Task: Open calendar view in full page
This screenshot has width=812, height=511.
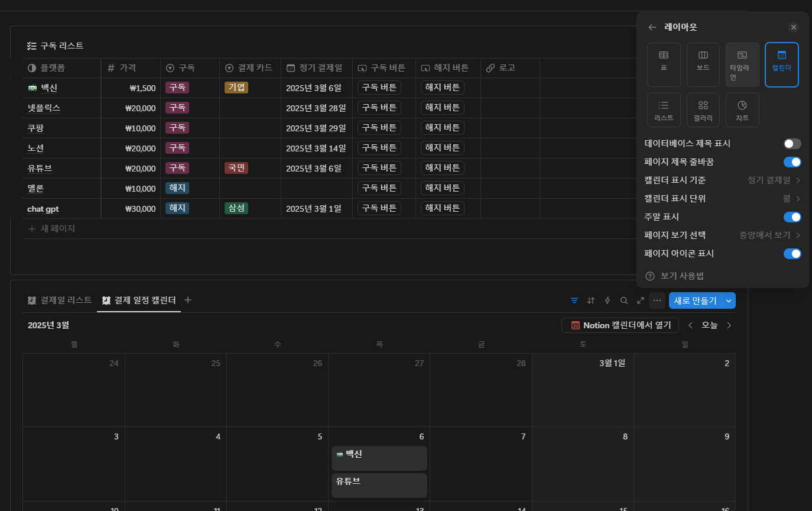Action: tap(640, 300)
